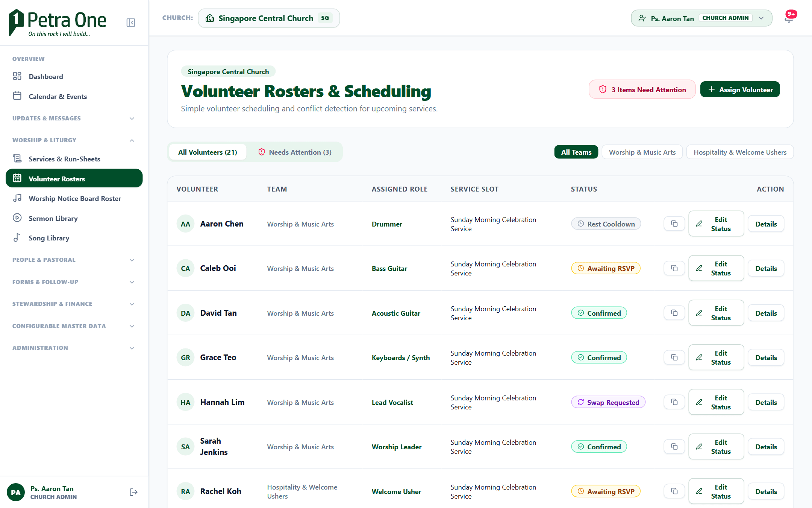812x508 pixels.
Task: Expand the Forms & Follow-Up section
Action: click(x=74, y=282)
